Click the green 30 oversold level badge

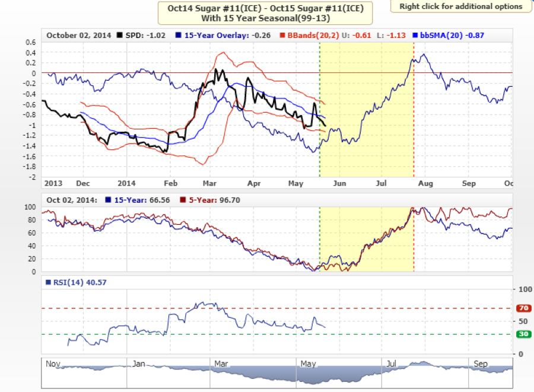pos(523,334)
